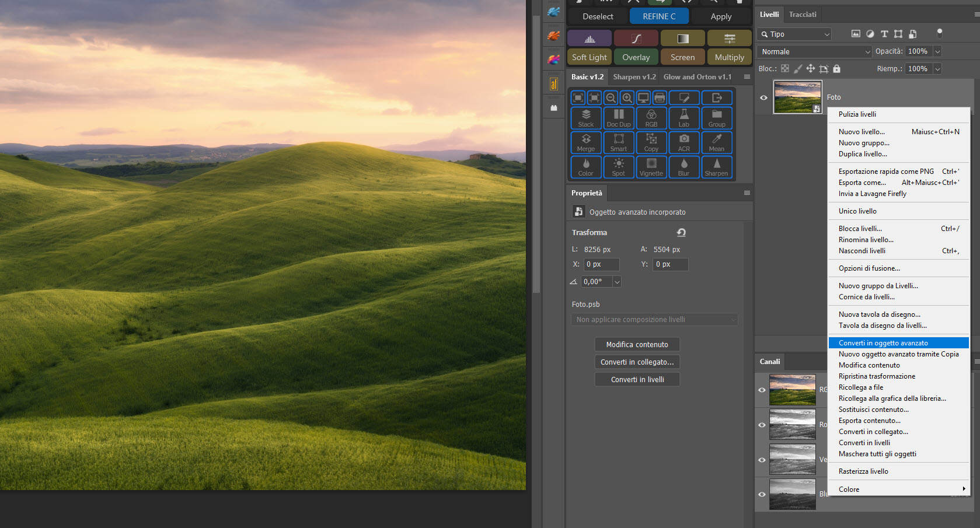Expand the Colore submenu entry
Image resolution: width=980 pixels, height=528 pixels.
899,489
